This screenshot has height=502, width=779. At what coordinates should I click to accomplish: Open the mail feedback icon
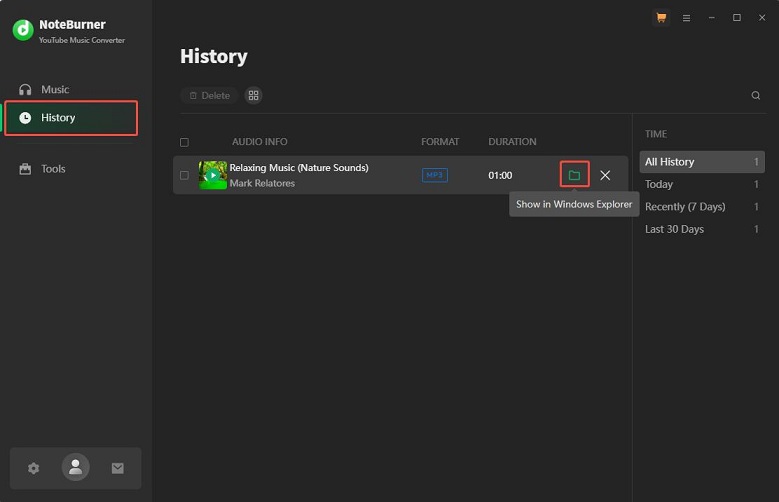coord(118,468)
